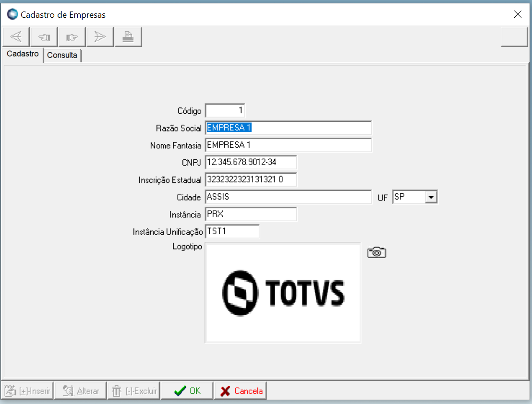The width and height of the screenshot is (532, 404).
Task: Click the UF label text
Action: click(x=383, y=198)
